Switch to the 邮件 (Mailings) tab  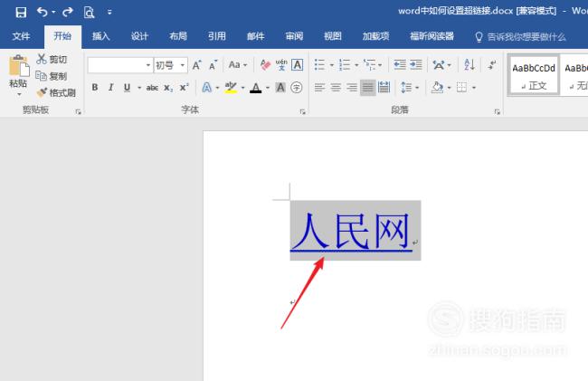256,36
